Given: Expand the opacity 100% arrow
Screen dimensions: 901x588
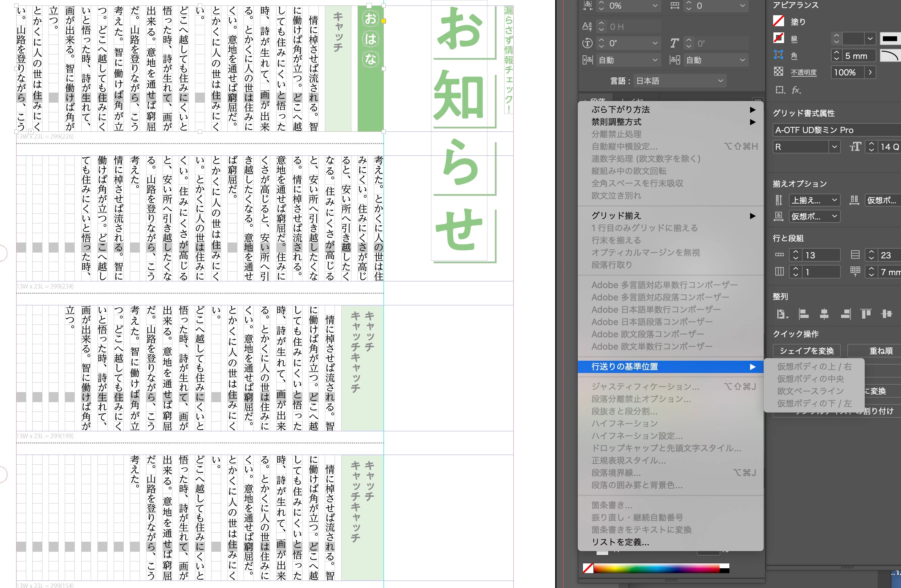Looking at the screenshot, I should [x=870, y=72].
